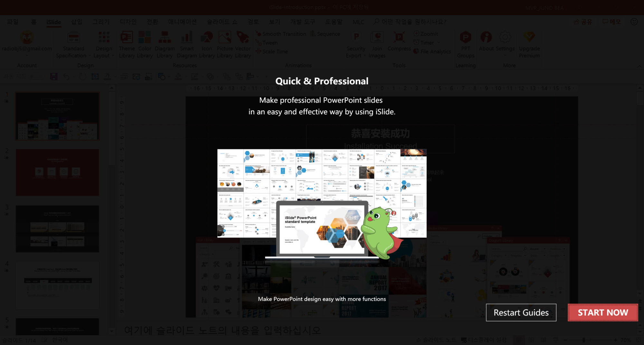Open the Picture Library
This screenshot has width=644, height=345.
pos(225,44)
